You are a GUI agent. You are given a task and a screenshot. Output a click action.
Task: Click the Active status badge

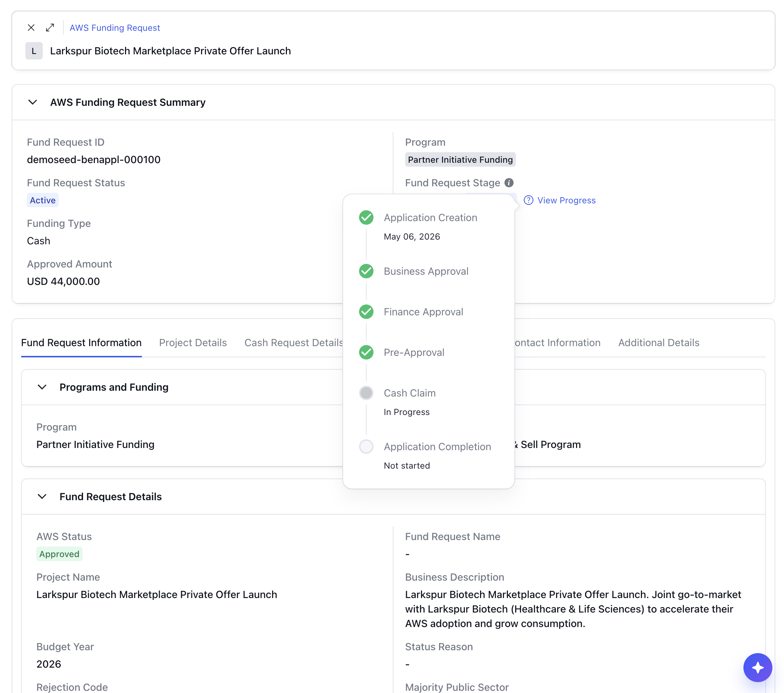tap(43, 200)
